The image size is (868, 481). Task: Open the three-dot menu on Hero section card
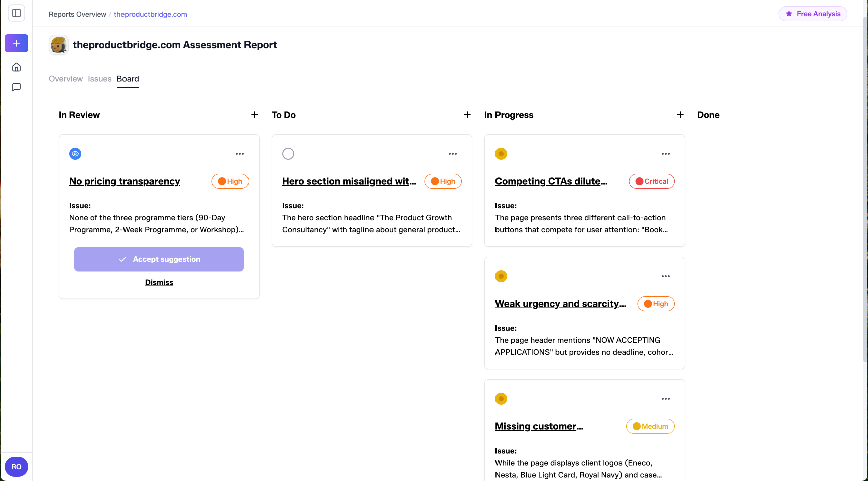(x=453, y=154)
